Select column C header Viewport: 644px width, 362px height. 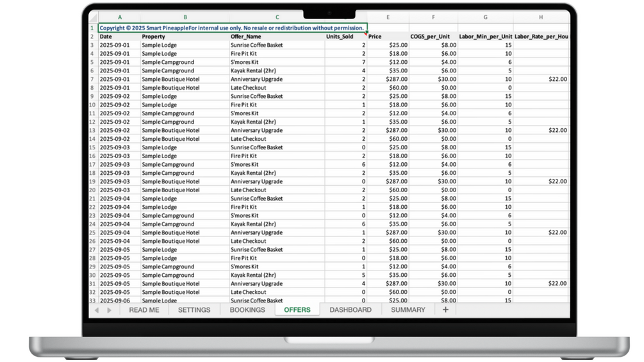[277, 17]
